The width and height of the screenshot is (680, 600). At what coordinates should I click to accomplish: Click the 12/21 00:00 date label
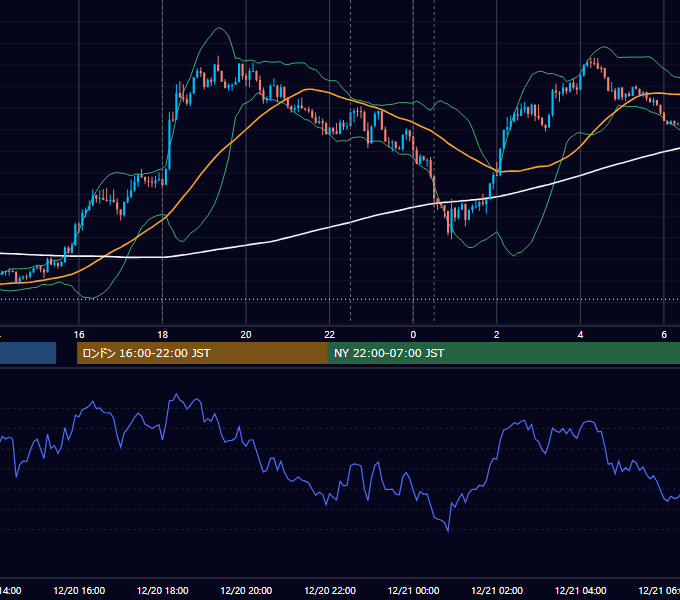[413, 590]
